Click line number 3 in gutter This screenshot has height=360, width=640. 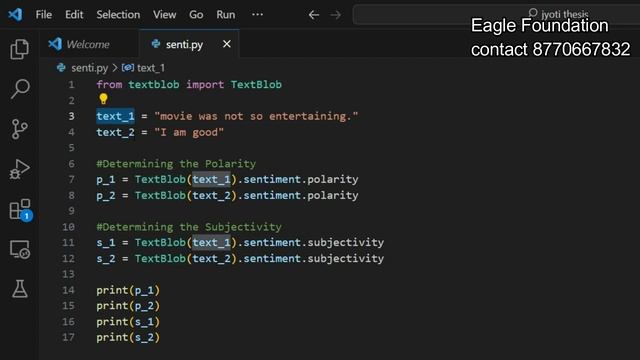click(x=71, y=116)
